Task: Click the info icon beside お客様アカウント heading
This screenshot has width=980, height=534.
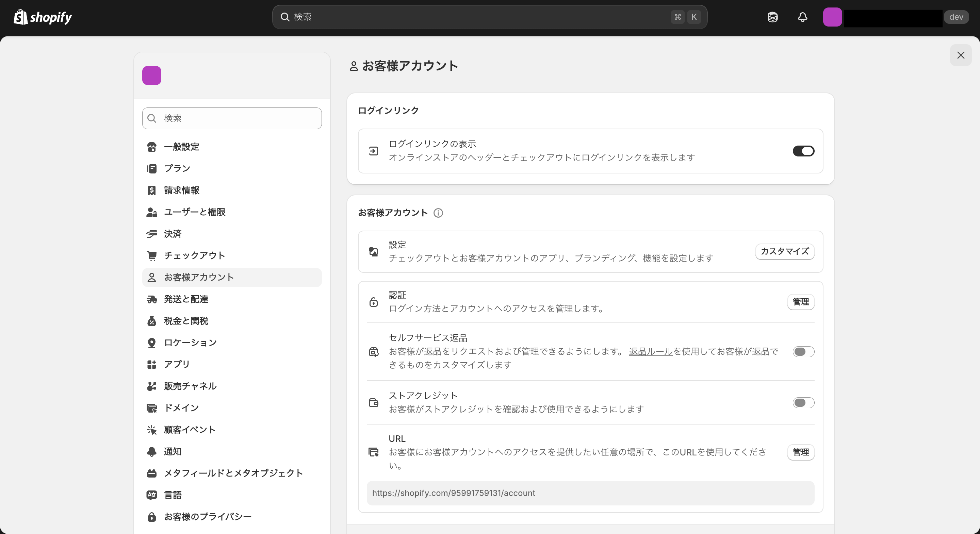Action: coord(438,213)
